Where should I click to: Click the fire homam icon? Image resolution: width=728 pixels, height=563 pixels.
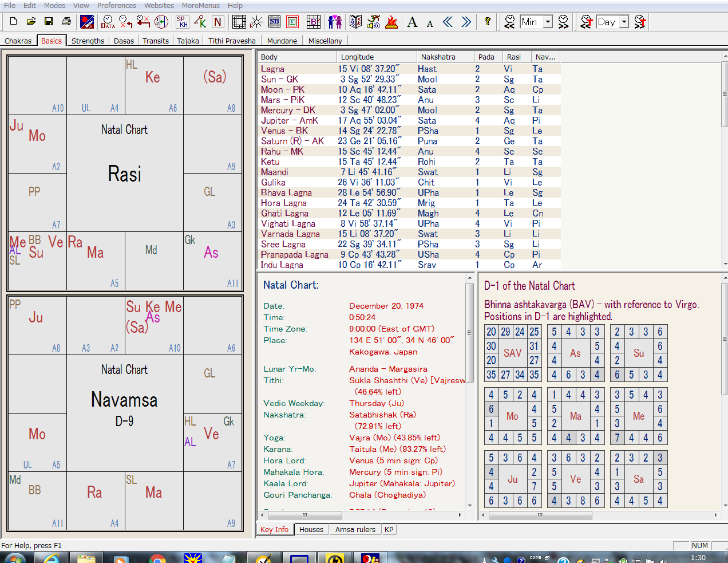tap(391, 22)
